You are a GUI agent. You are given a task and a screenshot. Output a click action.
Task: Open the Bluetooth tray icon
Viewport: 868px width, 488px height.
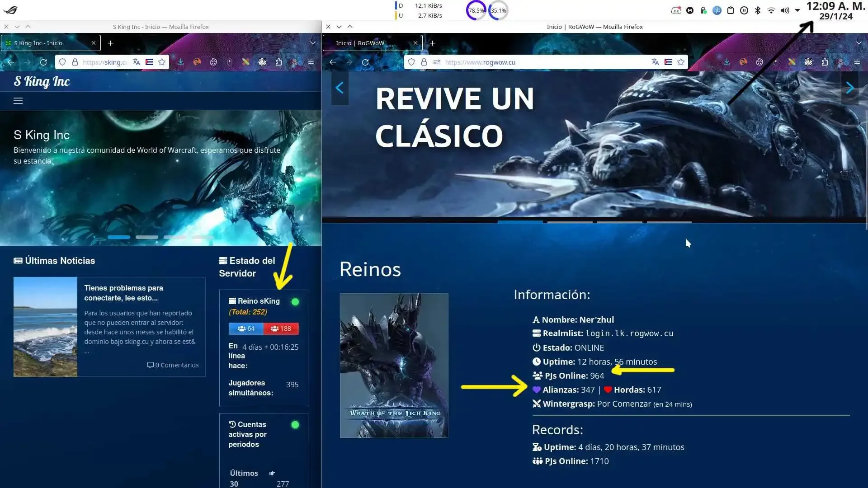pyautogui.click(x=758, y=10)
